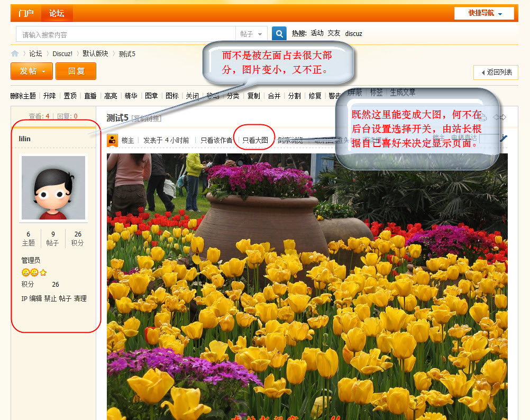Viewport: 530px width, 420px height.
Task: Click 合并 moderation option
Action: click(274, 96)
